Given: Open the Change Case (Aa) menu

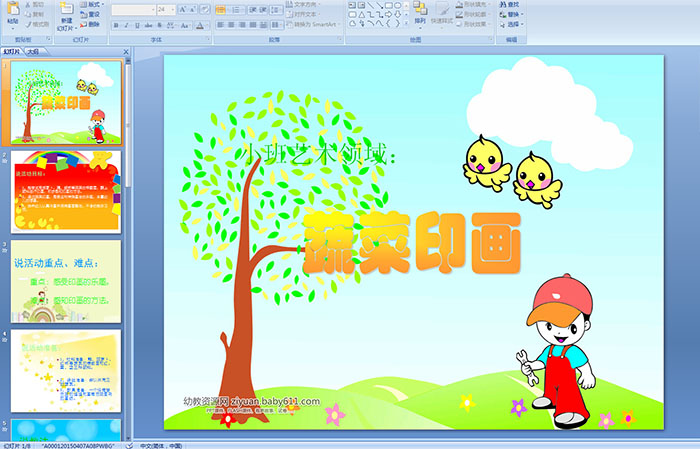Looking at the screenshot, I should pyautogui.click(x=185, y=25).
